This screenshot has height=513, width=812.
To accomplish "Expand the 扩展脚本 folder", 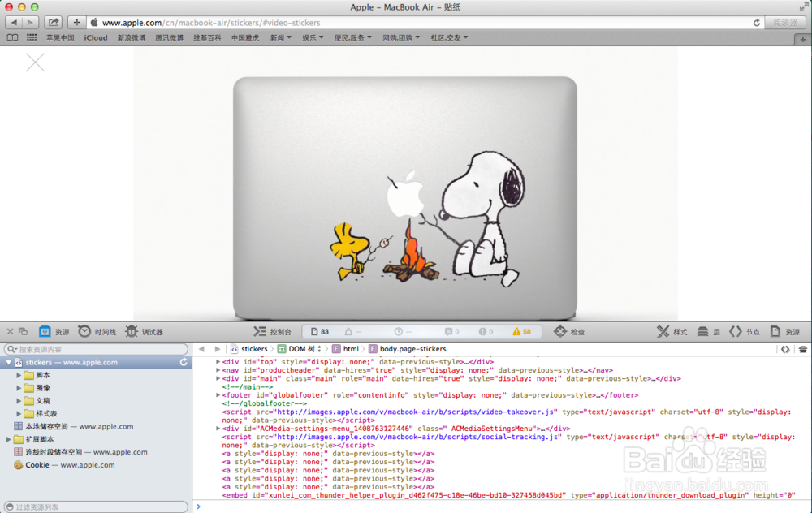I will [8, 439].
